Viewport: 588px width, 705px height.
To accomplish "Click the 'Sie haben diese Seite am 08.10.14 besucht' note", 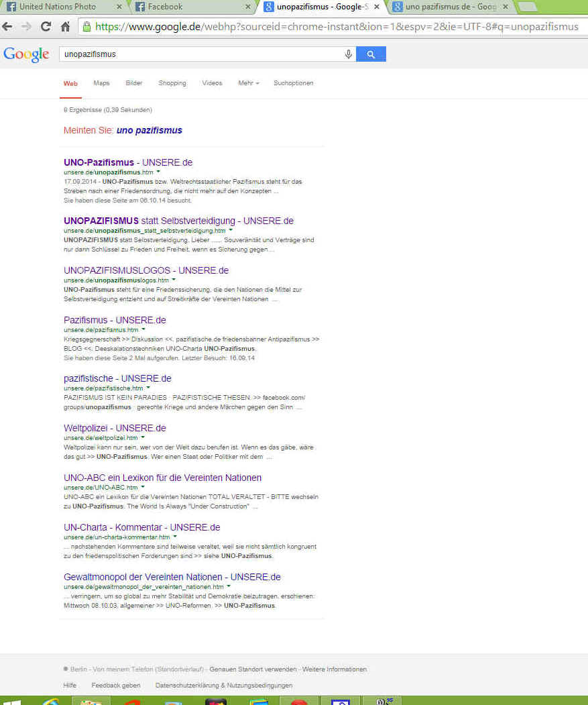I will [127, 201].
